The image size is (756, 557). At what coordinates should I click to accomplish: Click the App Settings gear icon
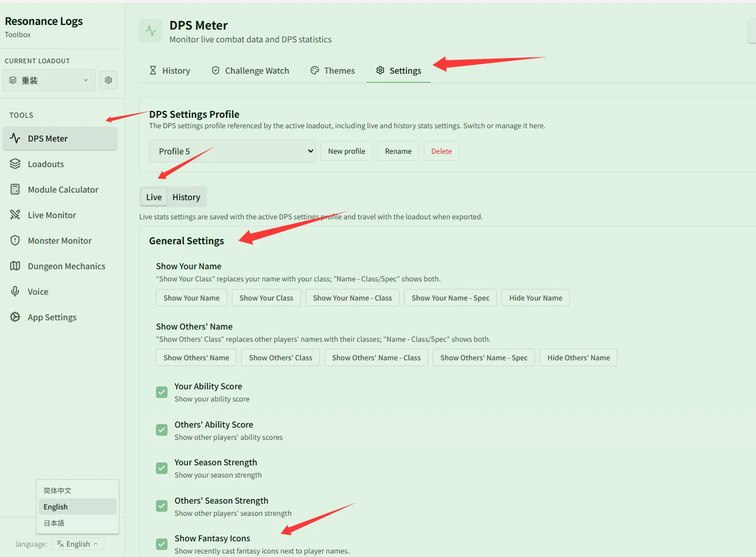15,317
